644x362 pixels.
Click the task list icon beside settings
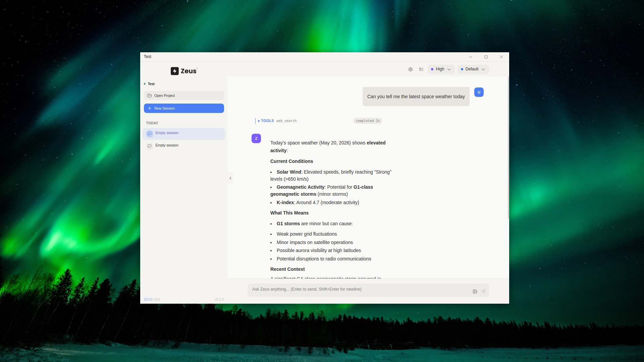click(421, 69)
